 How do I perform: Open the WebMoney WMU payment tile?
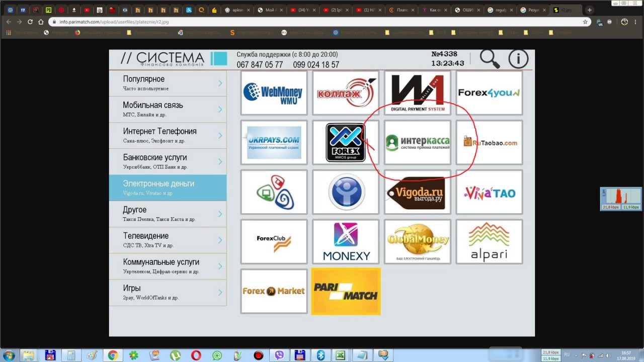point(274,93)
